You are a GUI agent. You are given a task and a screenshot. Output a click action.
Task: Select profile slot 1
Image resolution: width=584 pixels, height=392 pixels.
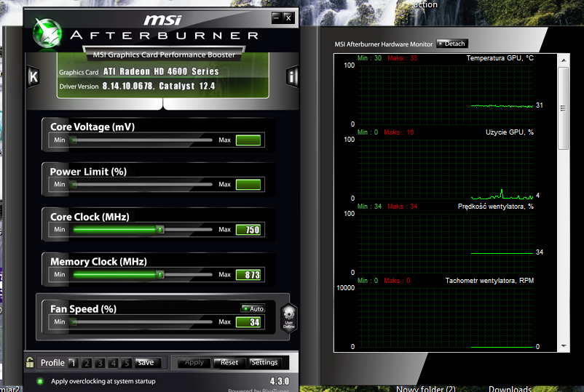[74, 363]
